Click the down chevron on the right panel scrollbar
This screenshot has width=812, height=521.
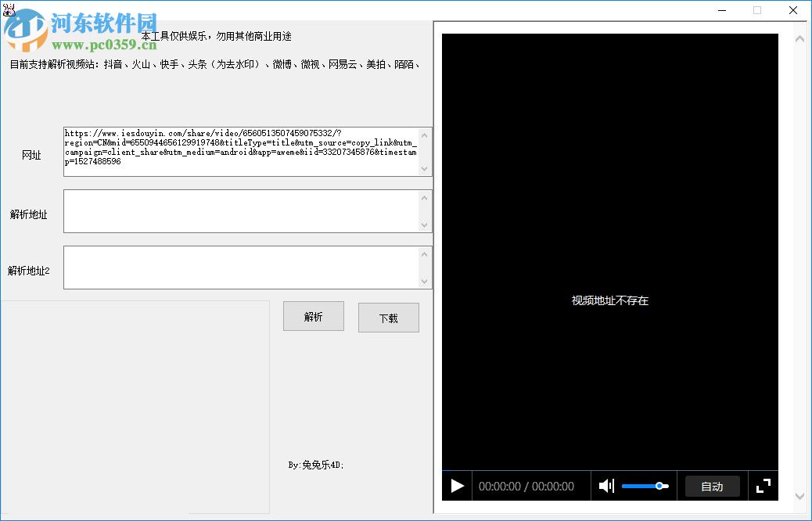click(800, 496)
